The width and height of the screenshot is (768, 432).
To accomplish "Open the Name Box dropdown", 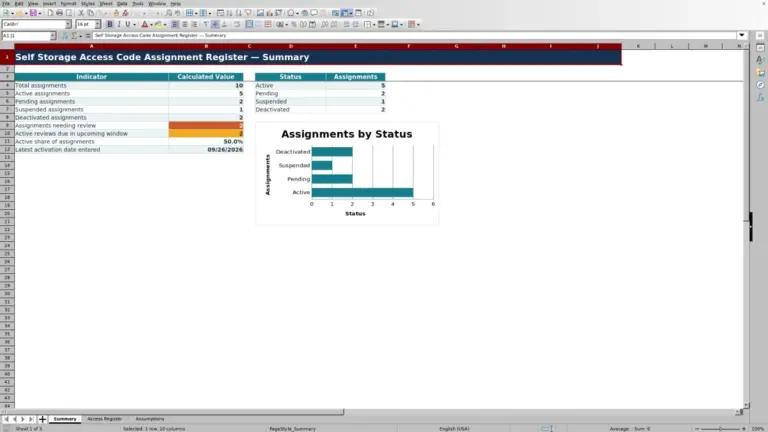I will (x=53, y=36).
